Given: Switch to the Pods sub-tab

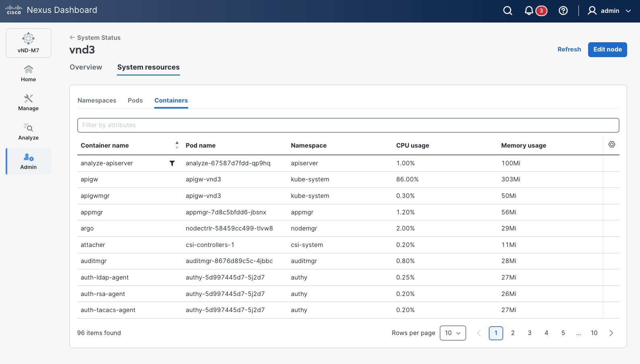Looking at the screenshot, I should (x=135, y=101).
